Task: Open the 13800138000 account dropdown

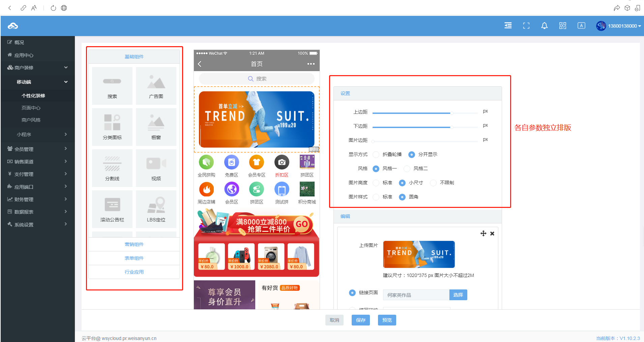Action: (624, 26)
